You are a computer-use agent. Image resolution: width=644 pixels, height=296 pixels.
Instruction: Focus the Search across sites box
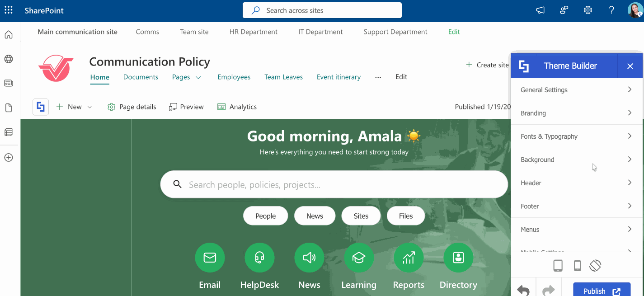(x=322, y=10)
